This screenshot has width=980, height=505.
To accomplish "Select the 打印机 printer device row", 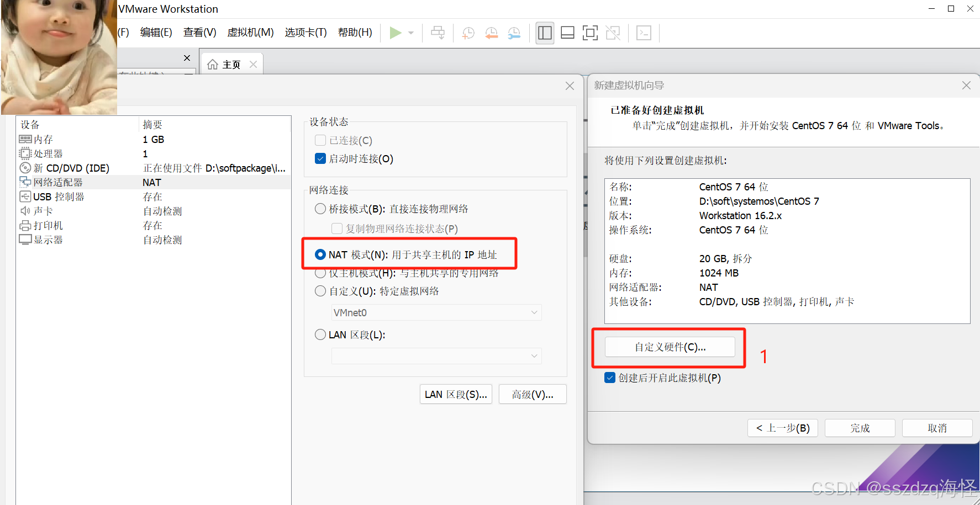I will 154,226.
